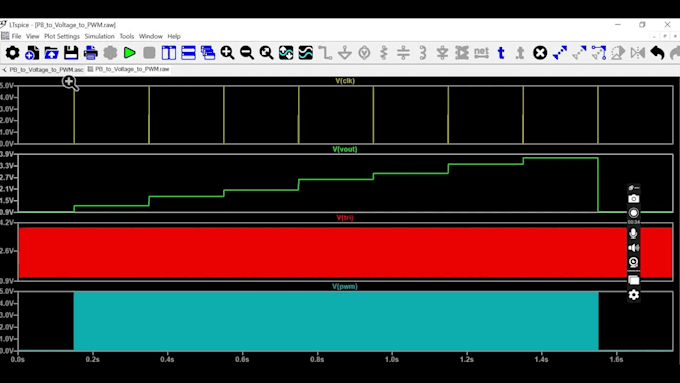Open the View menu
Viewport: 680px width, 383px height.
tap(33, 36)
